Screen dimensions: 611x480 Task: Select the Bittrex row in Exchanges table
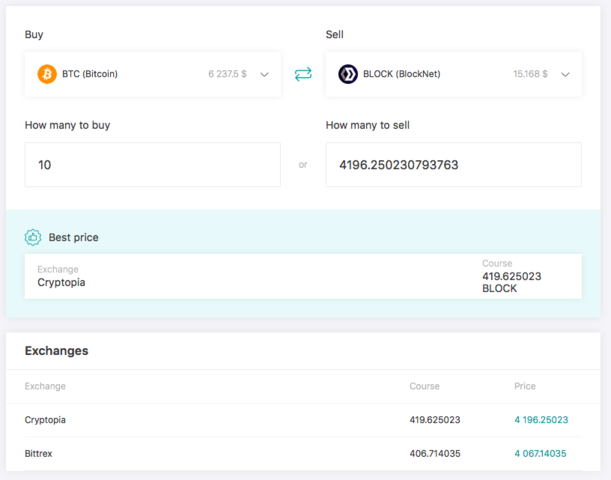(303, 454)
